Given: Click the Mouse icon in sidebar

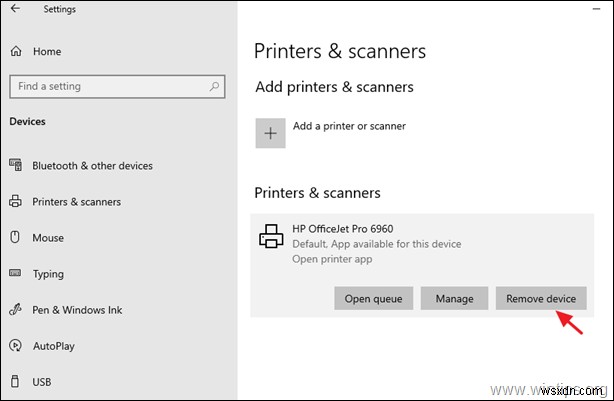Looking at the screenshot, I should [x=14, y=238].
